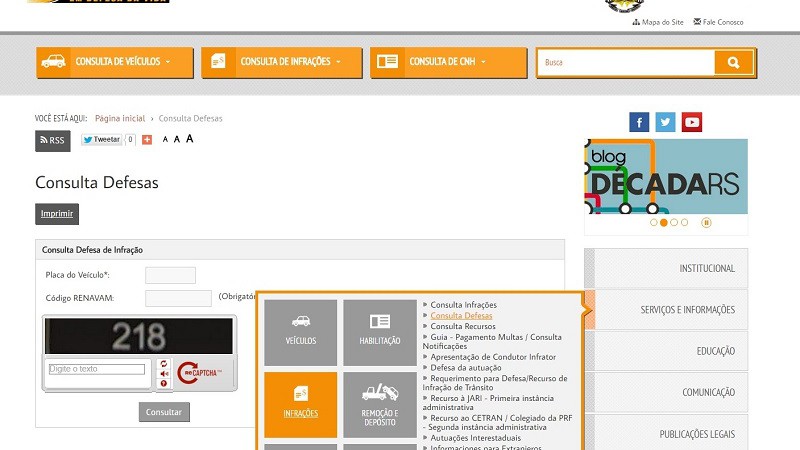Click the reCAPTCHA logo

click(199, 373)
